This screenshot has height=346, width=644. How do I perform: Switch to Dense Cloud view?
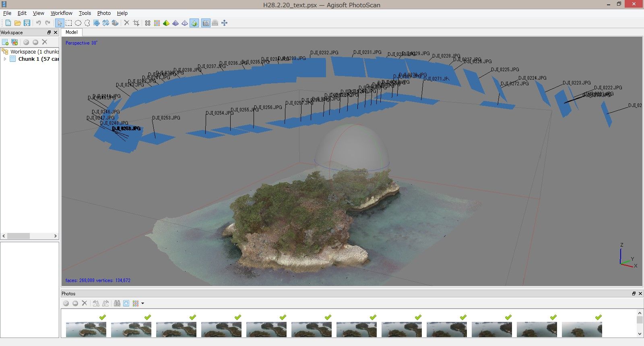157,23
